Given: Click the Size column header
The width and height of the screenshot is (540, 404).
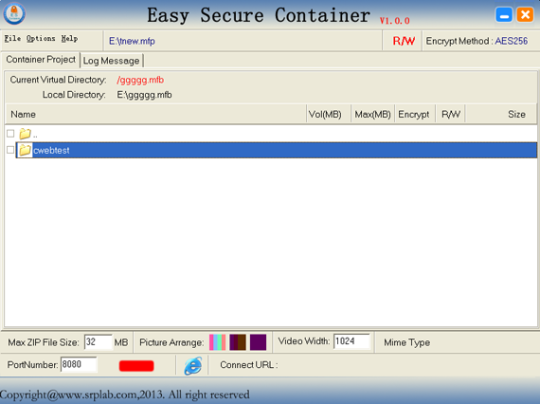Looking at the screenshot, I should pos(501,114).
